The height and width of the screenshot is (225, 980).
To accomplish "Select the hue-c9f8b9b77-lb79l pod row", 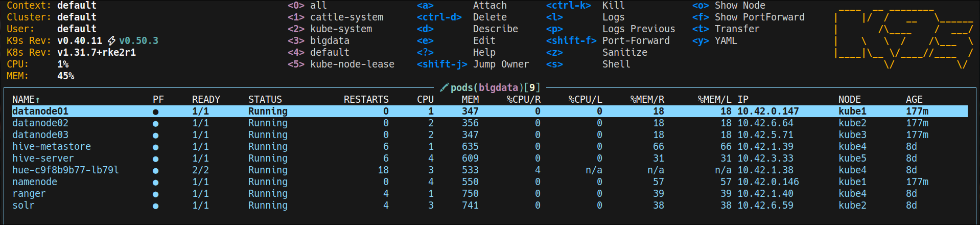I will [x=489, y=170].
